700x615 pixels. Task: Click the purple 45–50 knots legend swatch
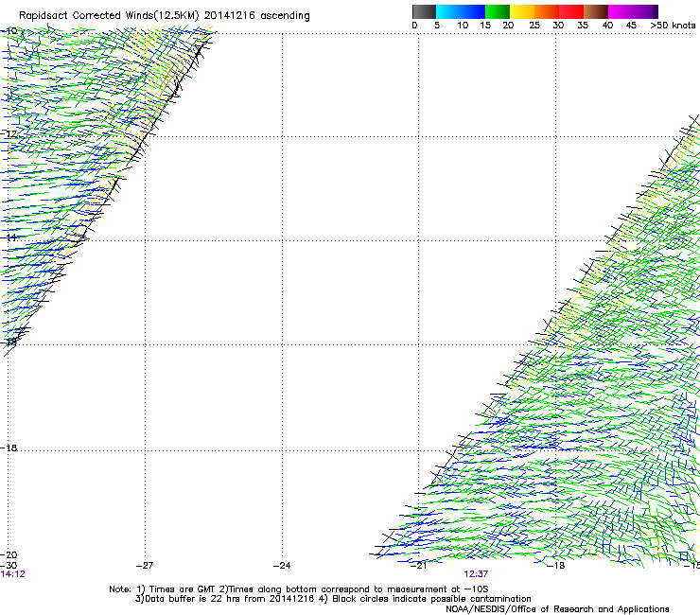click(x=645, y=11)
